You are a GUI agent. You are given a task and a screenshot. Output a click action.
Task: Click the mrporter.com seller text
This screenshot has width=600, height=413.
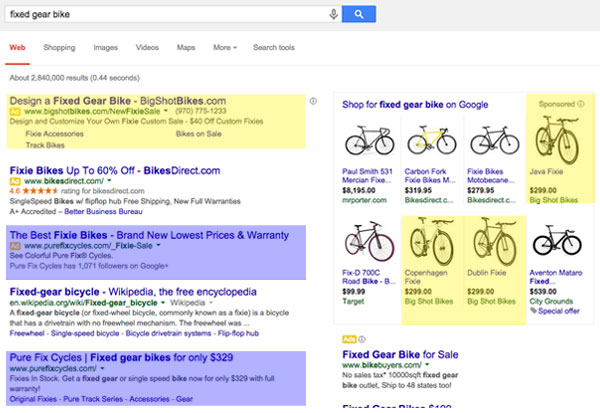point(364,200)
